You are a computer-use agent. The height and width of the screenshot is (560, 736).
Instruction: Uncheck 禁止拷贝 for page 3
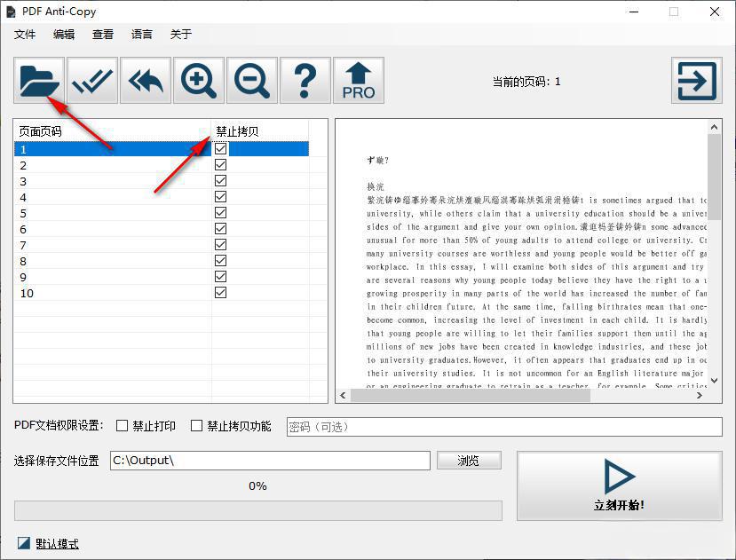[x=219, y=181]
